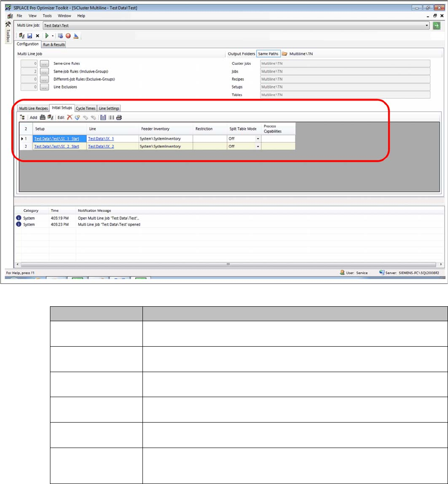Viewport: 448px width, 484px height.
Task: Open the Window menu
Action: click(64, 16)
